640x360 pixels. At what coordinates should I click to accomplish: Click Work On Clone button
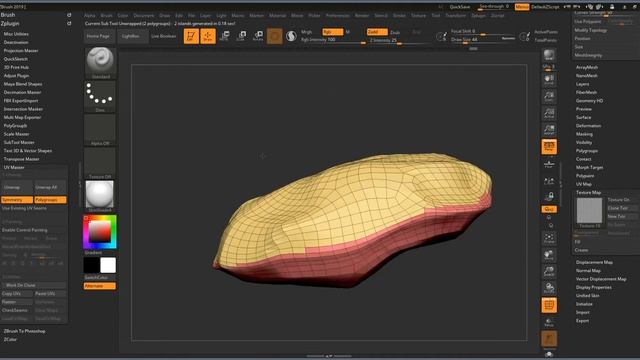(33, 285)
